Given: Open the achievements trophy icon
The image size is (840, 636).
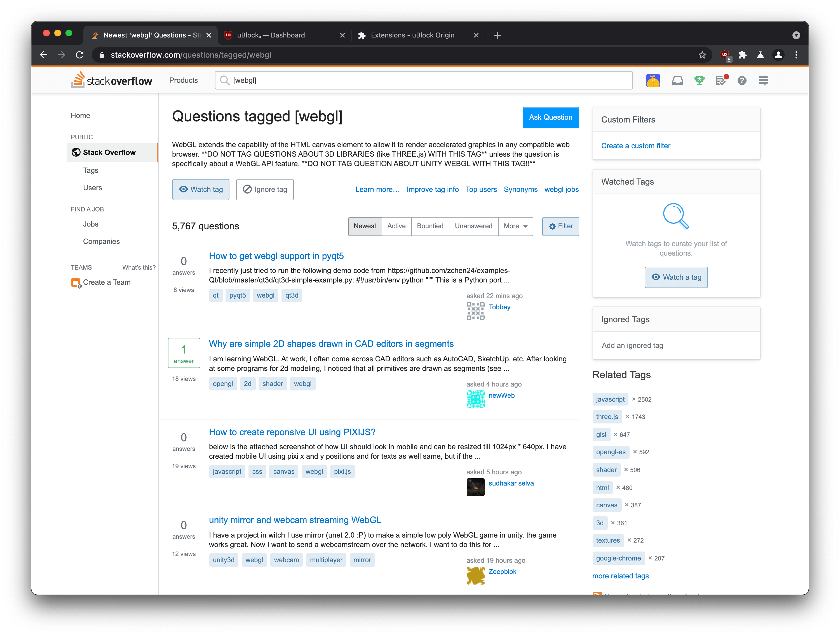Looking at the screenshot, I should (x=699, y=81).
